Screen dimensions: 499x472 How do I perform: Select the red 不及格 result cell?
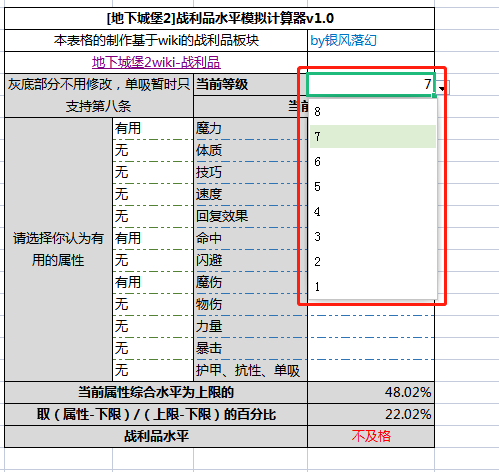click(x=371, y=436)
